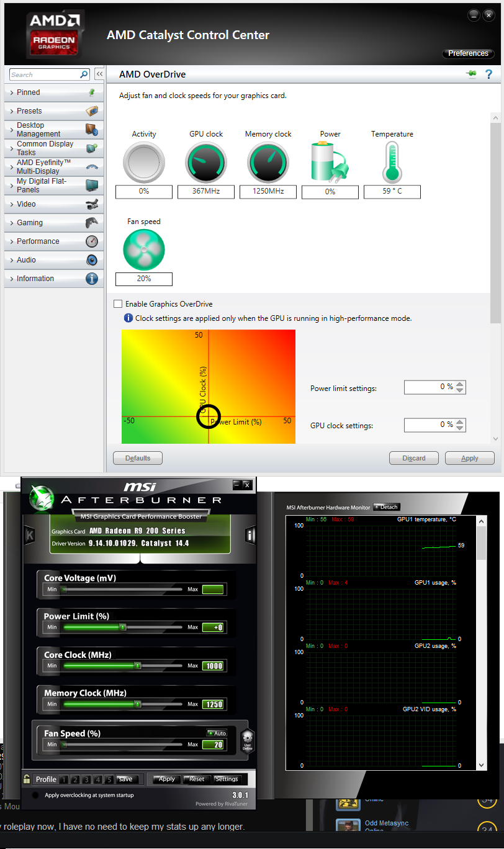The height and width of the screenshot is (849, 504).
Task: Click the Power battery icon
Action: coord(330,161)
